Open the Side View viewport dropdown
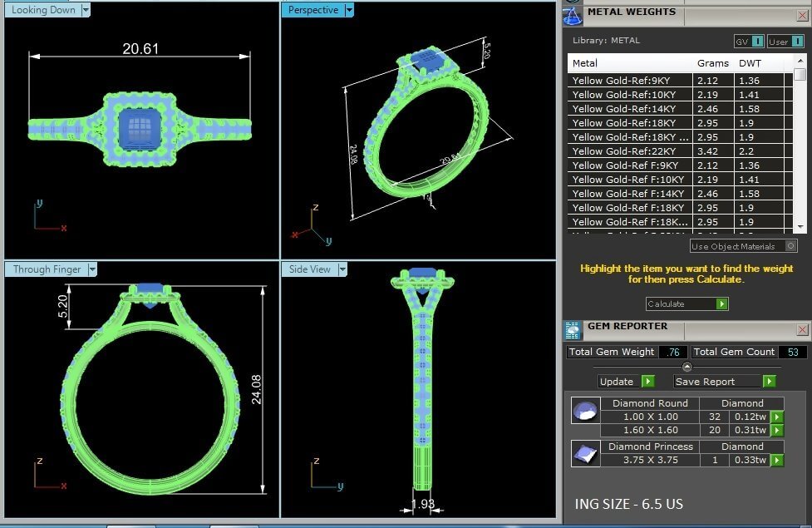812x528 pixels. 342,269
